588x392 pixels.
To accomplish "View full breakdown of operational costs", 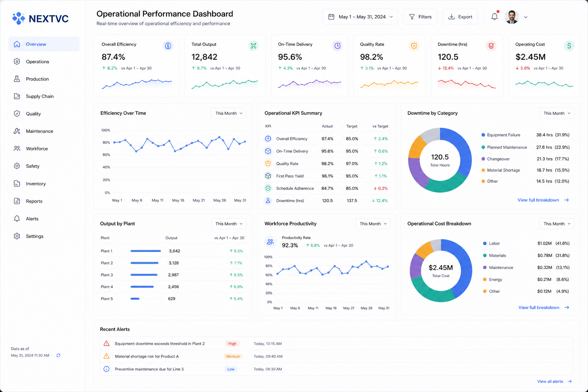I will [544, 308].
